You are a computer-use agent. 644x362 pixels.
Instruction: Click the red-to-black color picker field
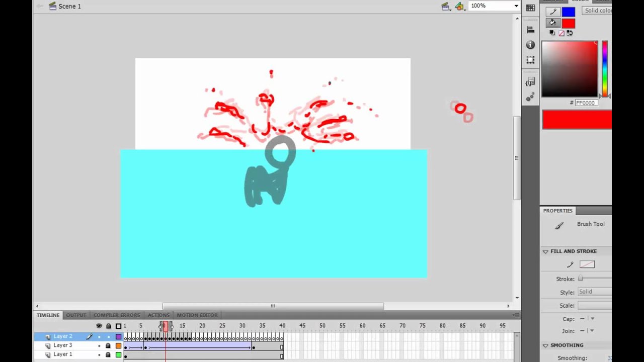(x=570, y=69)
